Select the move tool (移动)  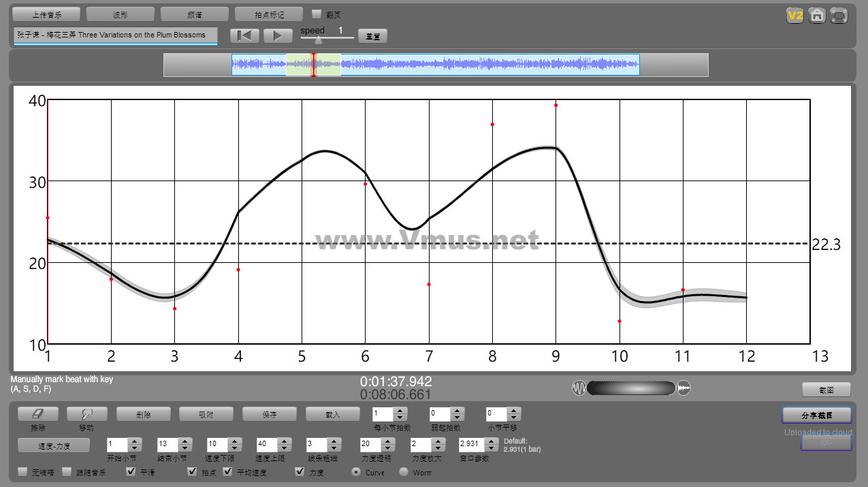point(86,414)
